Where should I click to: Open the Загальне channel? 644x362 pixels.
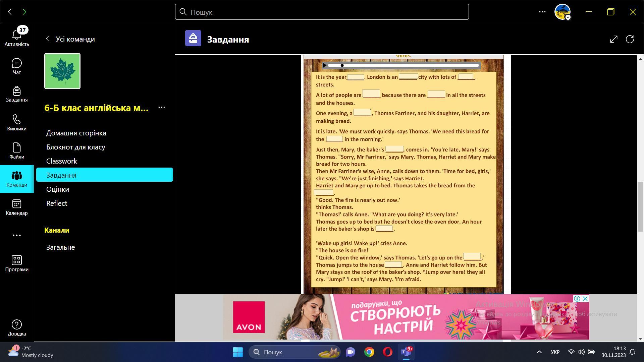click(60, 247)
